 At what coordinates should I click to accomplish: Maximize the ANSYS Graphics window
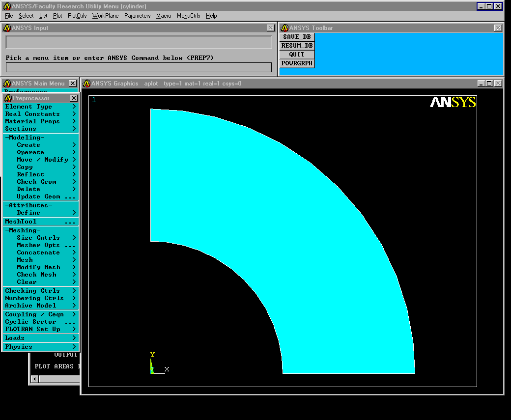pos(489,84)
